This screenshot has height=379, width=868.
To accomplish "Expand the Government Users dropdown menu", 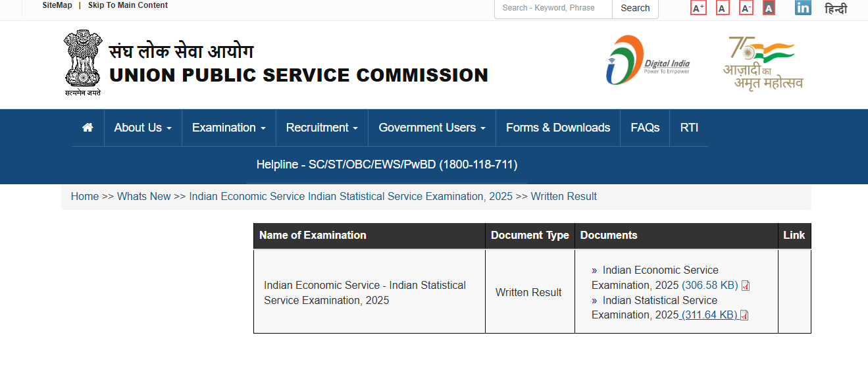I will coord(432,128).
